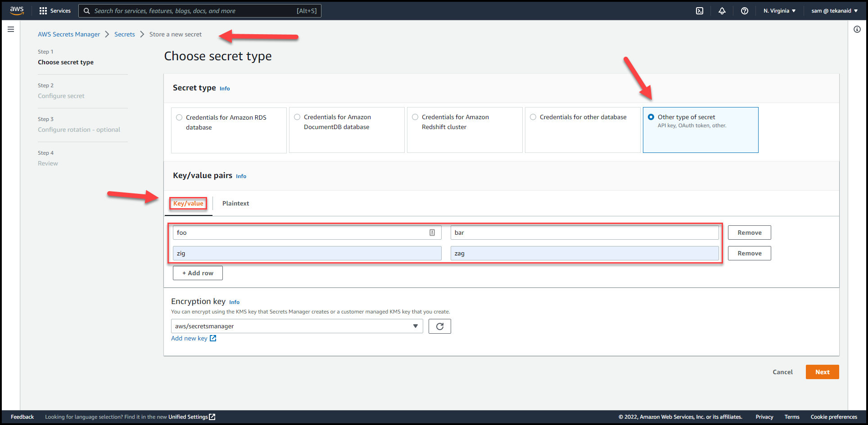Viewport: 868px width, 425px height.
Task: Add a new key/value row
Action: pyautogui.click(x=197, y=273)
